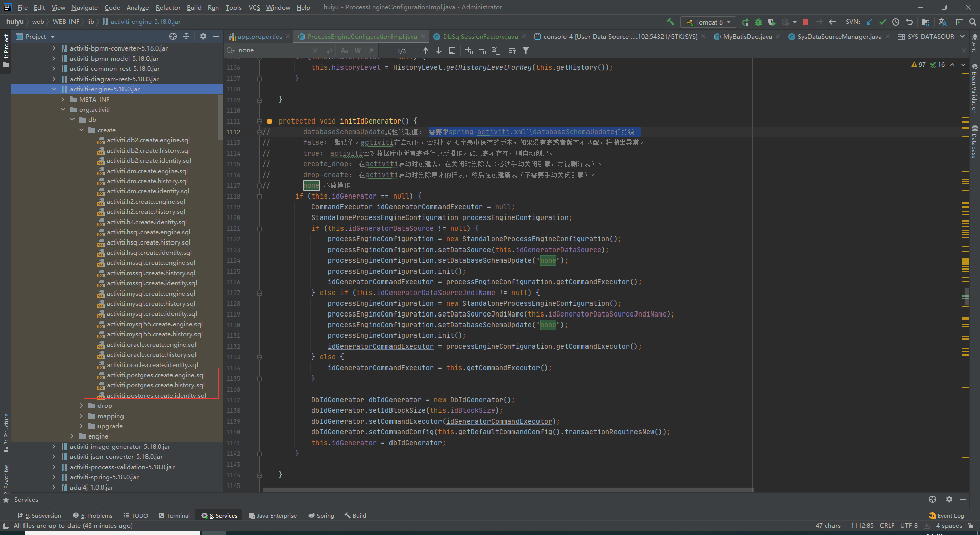Start Tomcat 8 in debug mode
The image size is (980, 535).
point(758,22)
